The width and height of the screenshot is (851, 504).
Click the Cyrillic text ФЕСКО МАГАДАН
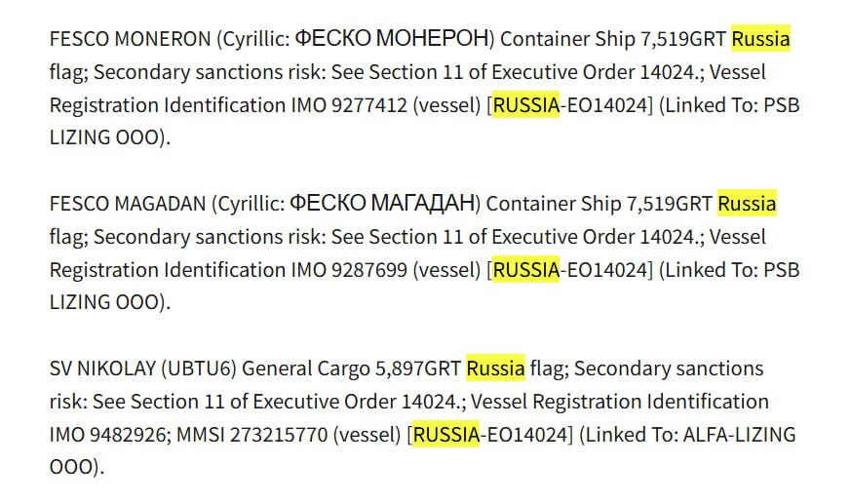(384, 204)
